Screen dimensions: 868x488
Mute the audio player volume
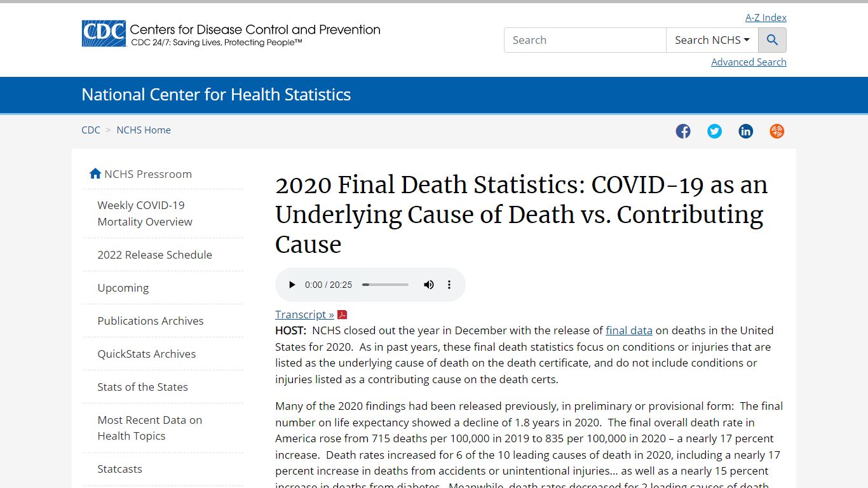429,285
